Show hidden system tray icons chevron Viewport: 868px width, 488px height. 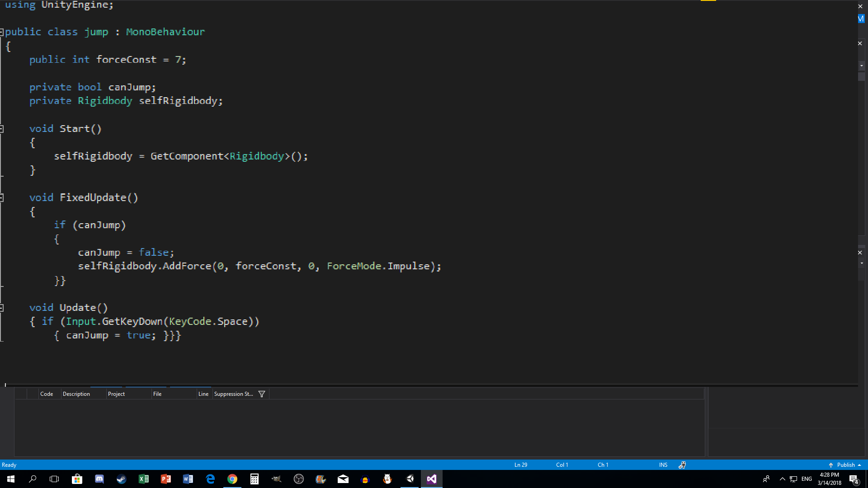click(x=783, y=479)
